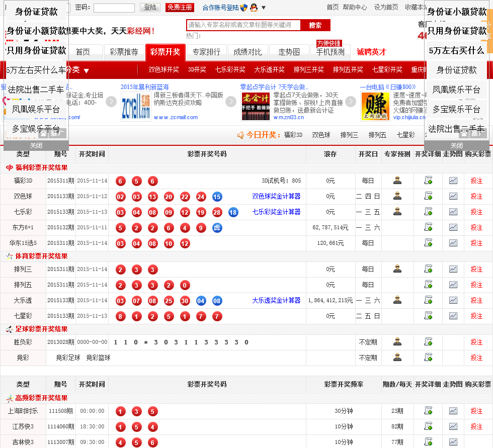Open expert prediction icon for 胜负彩

pos(397,342)
